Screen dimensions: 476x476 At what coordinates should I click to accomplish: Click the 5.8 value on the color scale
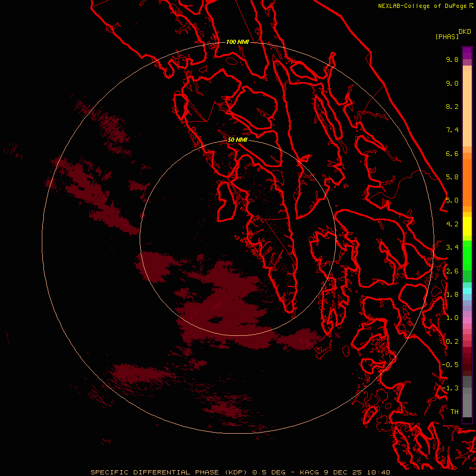coord(452,177)
